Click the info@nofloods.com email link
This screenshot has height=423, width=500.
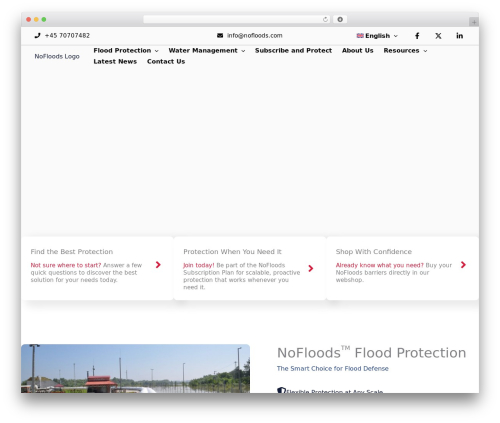[x=255, y=35]
